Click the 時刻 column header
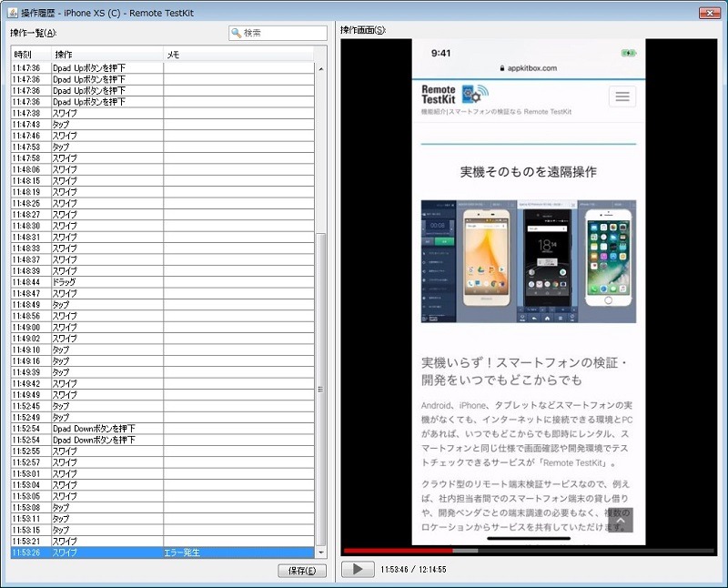Screen dimensions: 728x588 [31, 55]
